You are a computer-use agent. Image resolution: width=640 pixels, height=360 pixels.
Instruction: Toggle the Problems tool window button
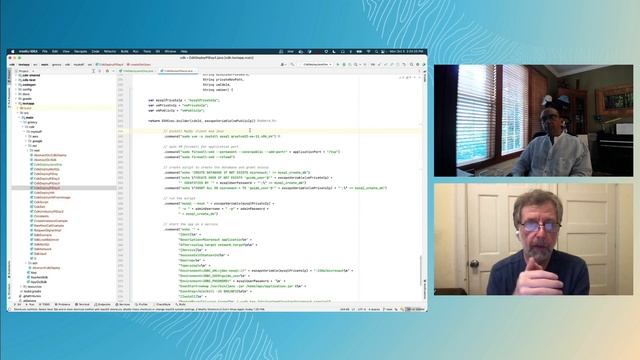(x=62, y=304)
